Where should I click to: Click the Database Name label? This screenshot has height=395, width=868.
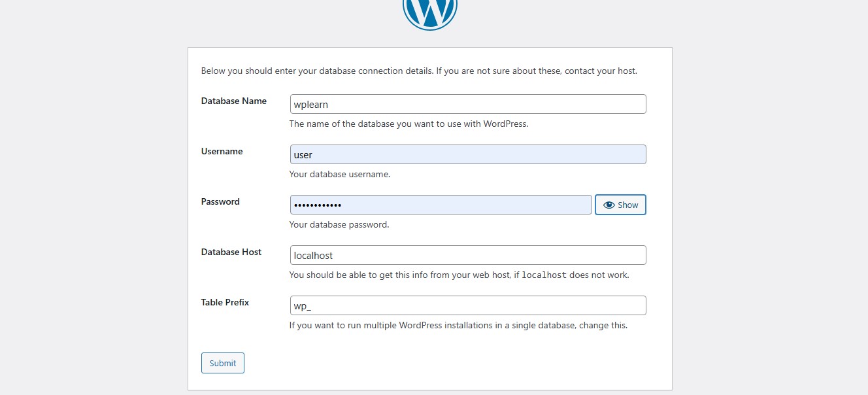pos(233,101)
